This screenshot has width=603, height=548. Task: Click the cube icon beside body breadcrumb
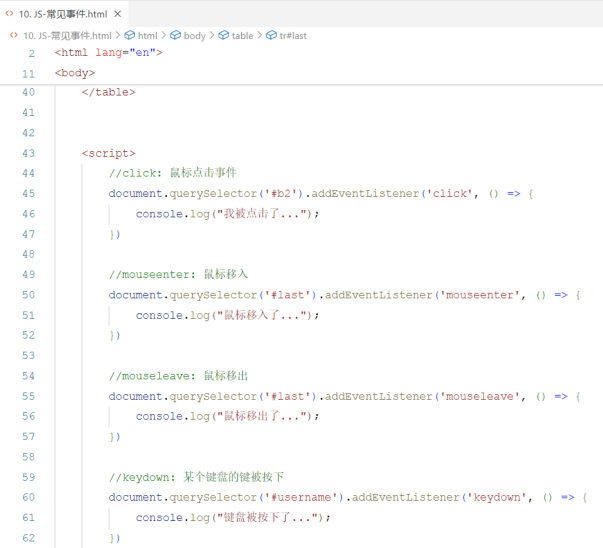[x=175, y=35]
